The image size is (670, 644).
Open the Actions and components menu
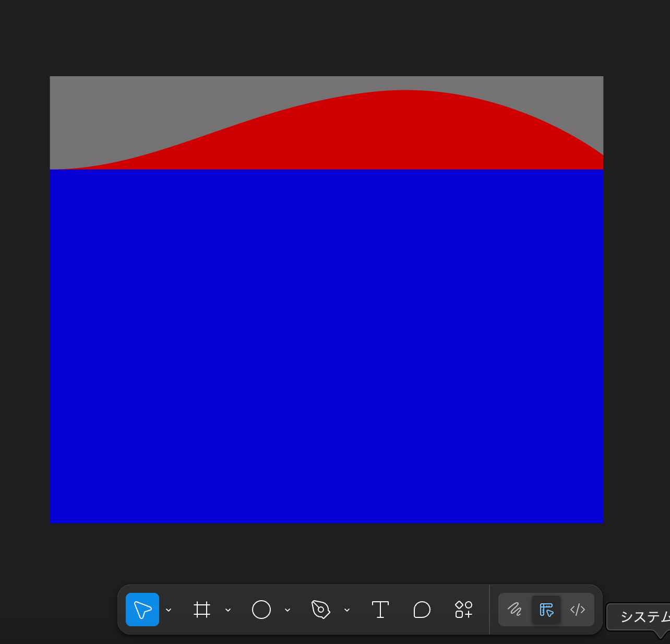click(464, 610)
